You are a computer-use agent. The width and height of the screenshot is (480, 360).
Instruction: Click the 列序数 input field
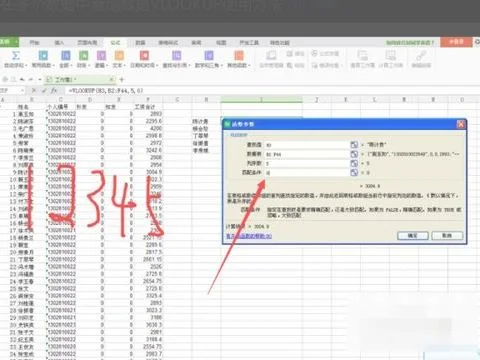(306, 163)
